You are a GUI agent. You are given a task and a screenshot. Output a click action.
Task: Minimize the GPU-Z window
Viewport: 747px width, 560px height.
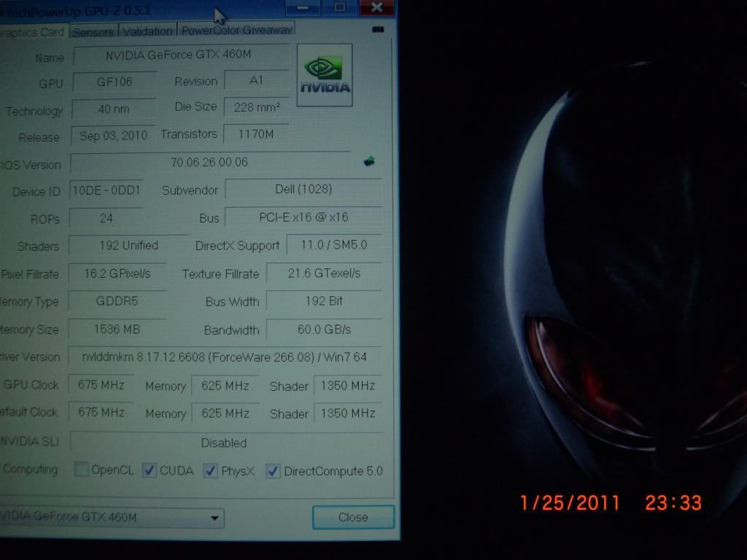click(x=303, y=7)
